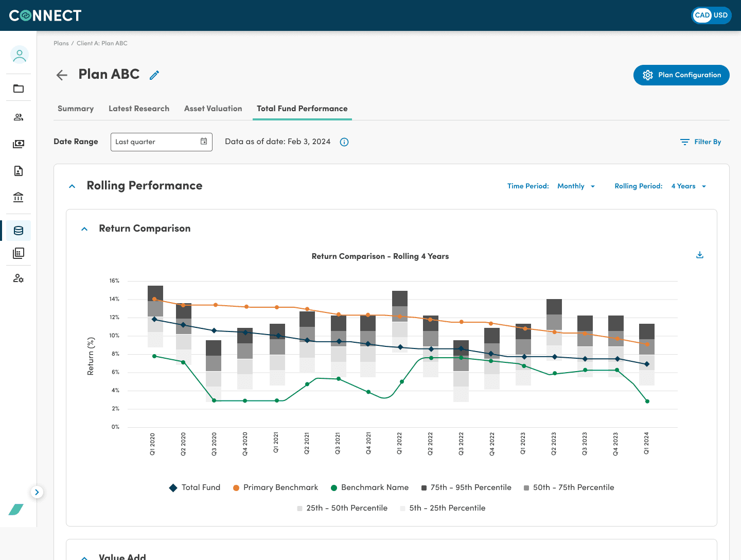Open the user profile icon in sidebar
This screenshot has width=741, height=560.
[x=19, y=55]
